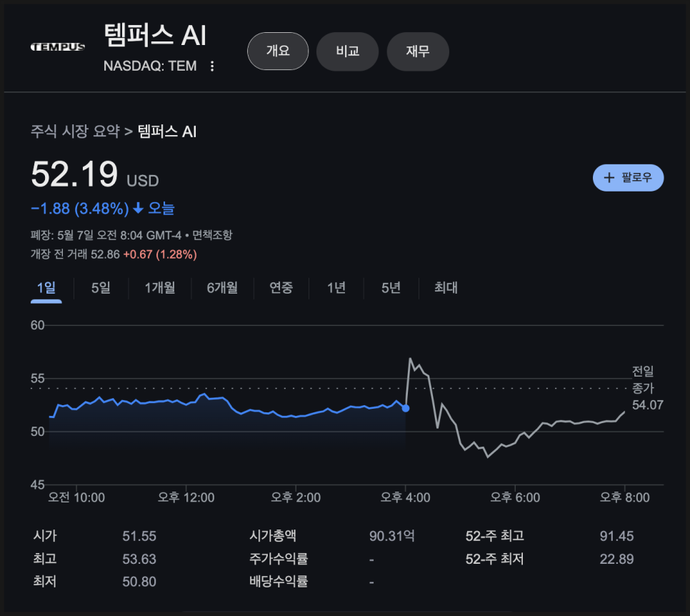The height and width of the screenshot is (616, 690).
Task: Open the 재무 tab
Action: point(418,51)
